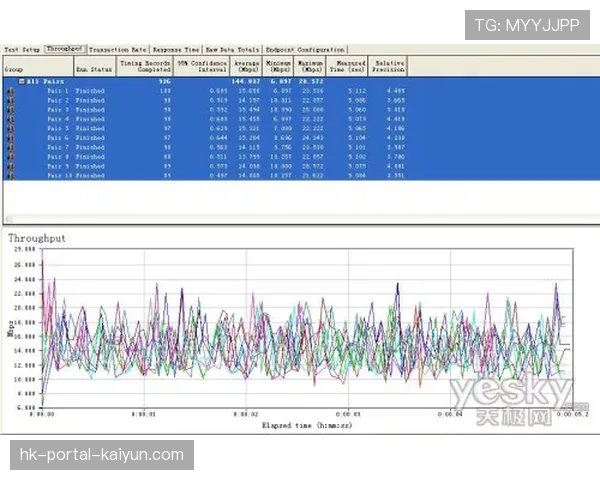Click the Average (Mbps) column header
Screen dimensions: 600x480
pyautogui.click(x=246, y=65)
